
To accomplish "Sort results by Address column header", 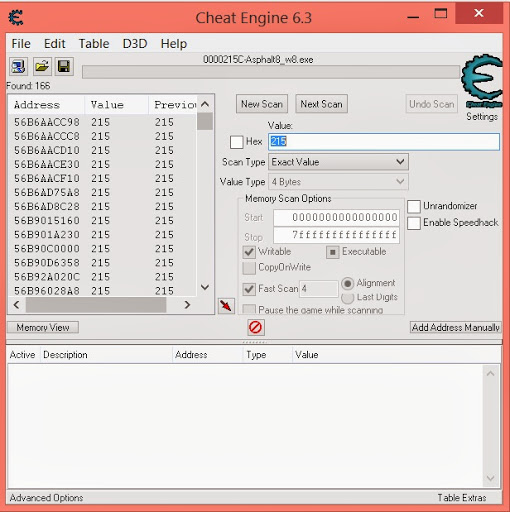I will (46, 105).
